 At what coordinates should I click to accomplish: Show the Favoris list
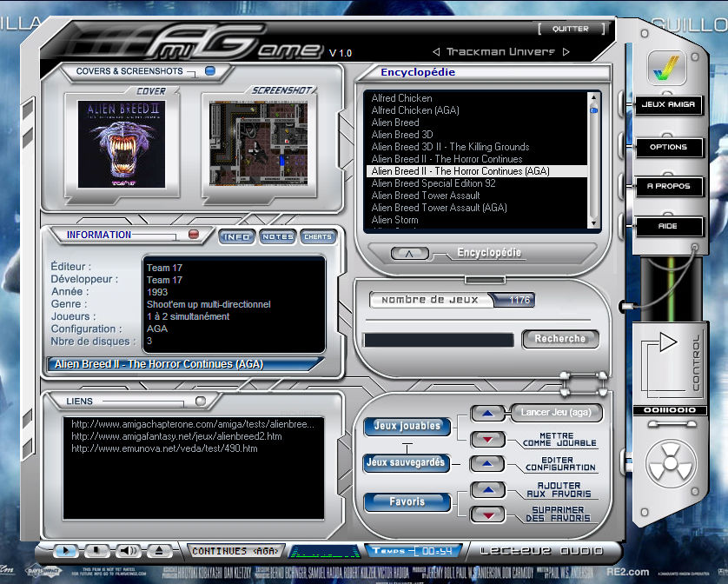(407, 501)
